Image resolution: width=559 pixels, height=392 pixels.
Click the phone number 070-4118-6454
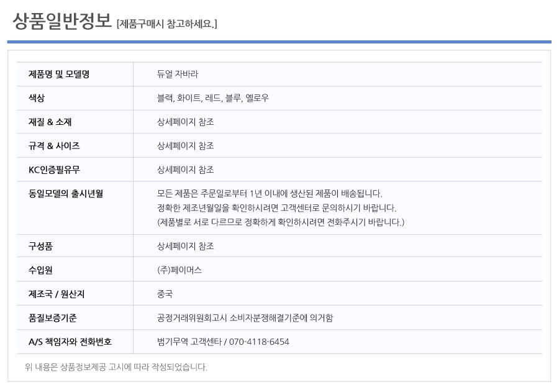pyautogui.click(x=259, y=342)
